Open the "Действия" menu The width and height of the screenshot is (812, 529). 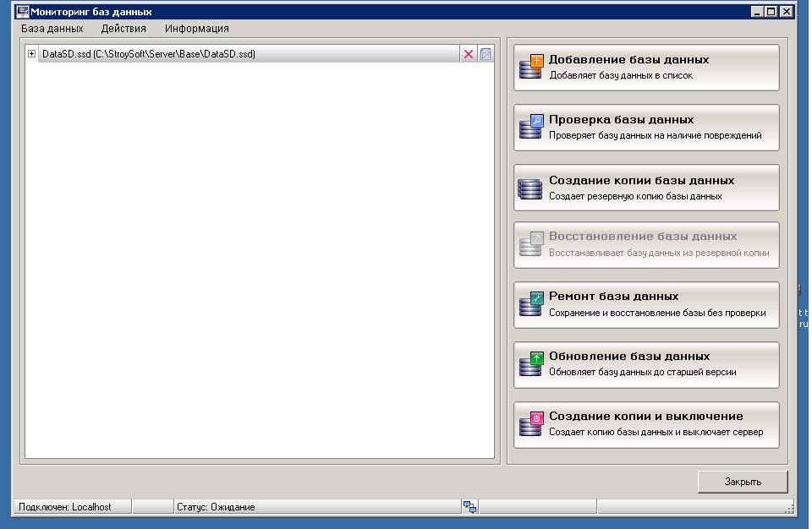[x=123, y=29]
